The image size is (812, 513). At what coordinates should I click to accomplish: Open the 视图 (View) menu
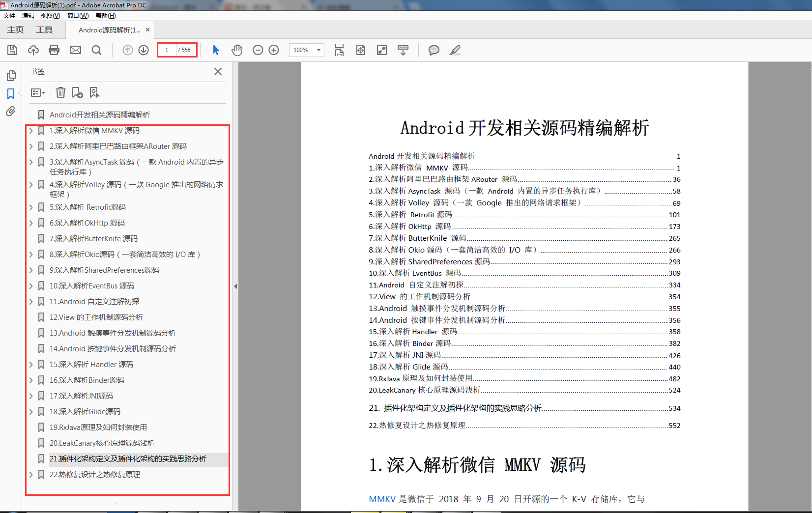50,15
